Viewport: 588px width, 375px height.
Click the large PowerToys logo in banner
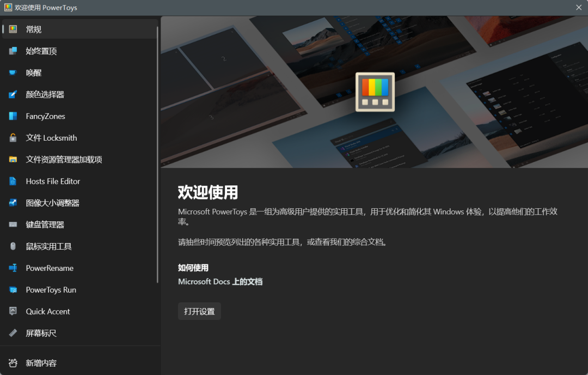pos(375,92)
